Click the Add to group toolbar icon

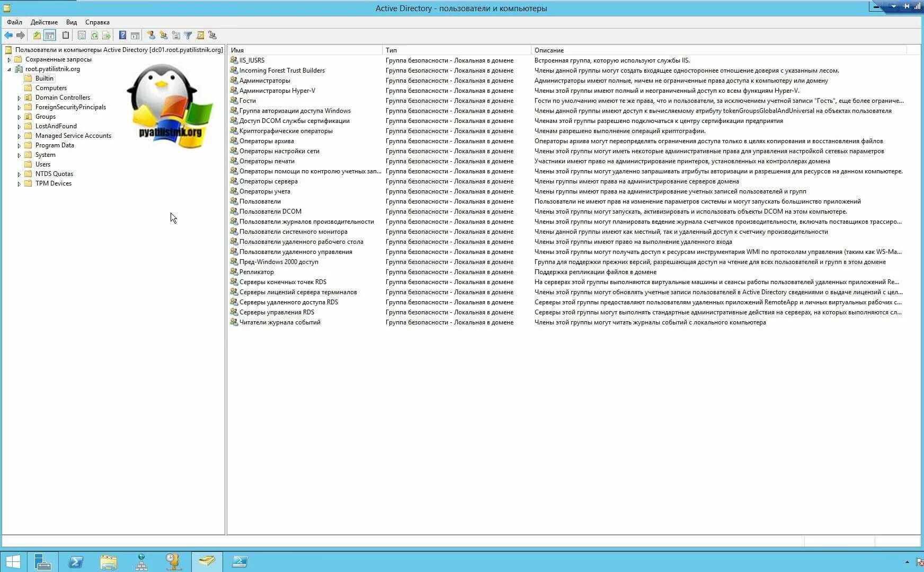pos(212,36)
